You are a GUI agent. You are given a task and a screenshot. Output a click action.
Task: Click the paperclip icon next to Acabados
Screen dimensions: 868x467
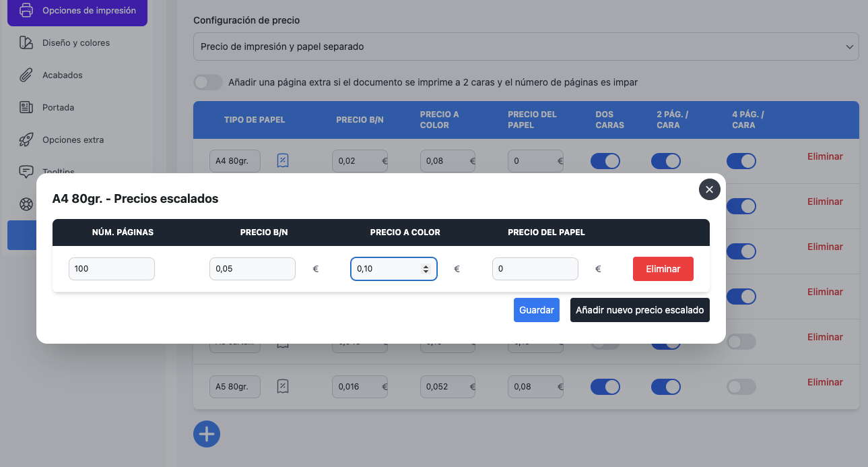26,75
